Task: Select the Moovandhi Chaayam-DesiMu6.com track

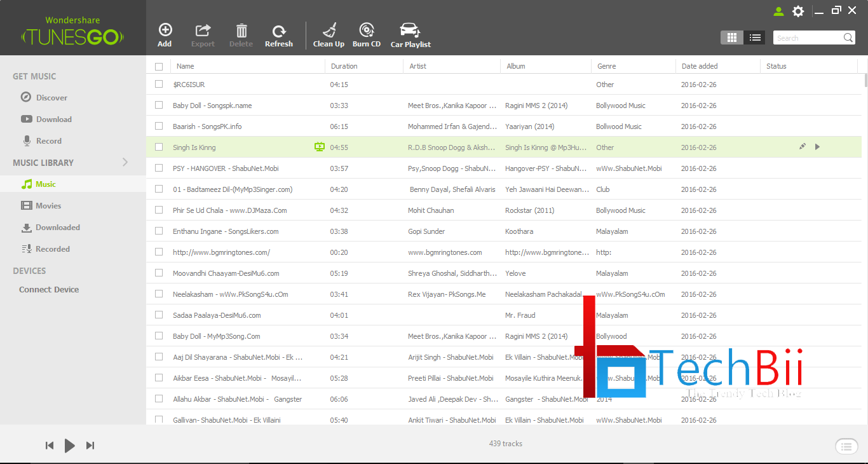Action: click(226, 273)
